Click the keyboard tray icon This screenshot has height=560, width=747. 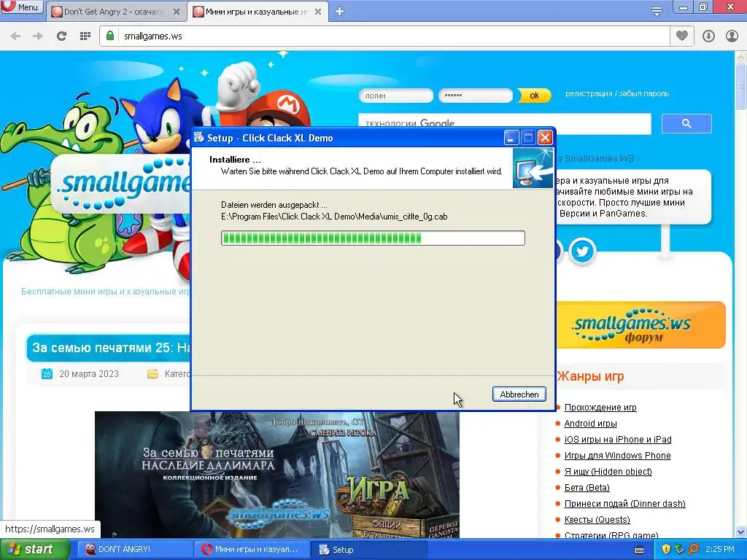pos(639,550)
